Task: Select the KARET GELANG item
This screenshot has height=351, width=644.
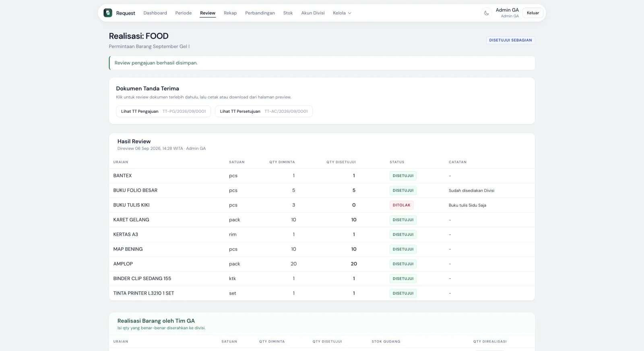Action: pos(131,220)
